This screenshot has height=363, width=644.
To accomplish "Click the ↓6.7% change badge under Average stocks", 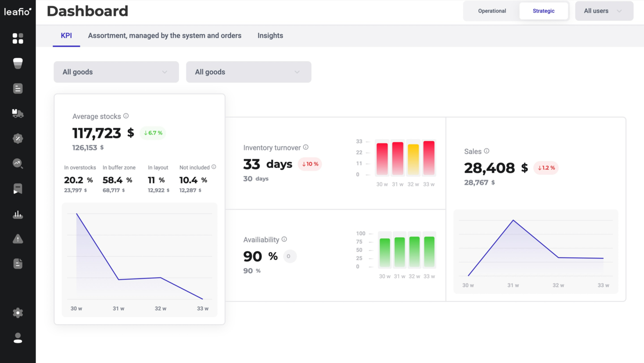I will (153, 133).
